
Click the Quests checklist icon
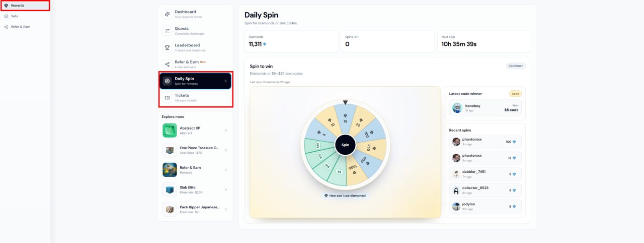[x=167, y=31]
